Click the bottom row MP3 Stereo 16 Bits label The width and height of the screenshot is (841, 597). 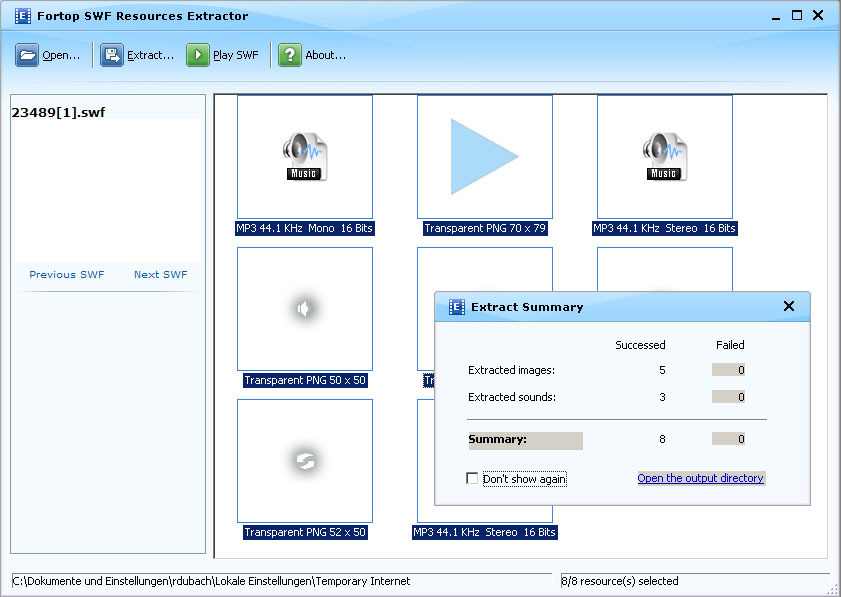tap(484, 532)
